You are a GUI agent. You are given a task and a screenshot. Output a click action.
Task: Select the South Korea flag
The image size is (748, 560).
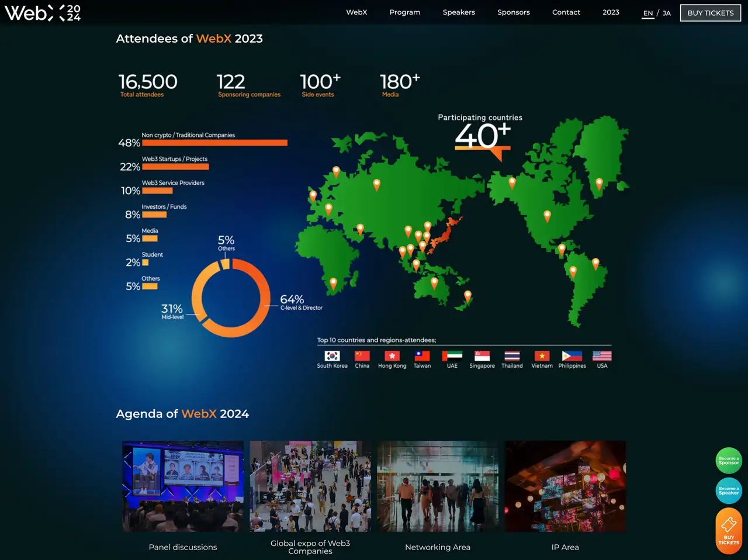[331, 355]
